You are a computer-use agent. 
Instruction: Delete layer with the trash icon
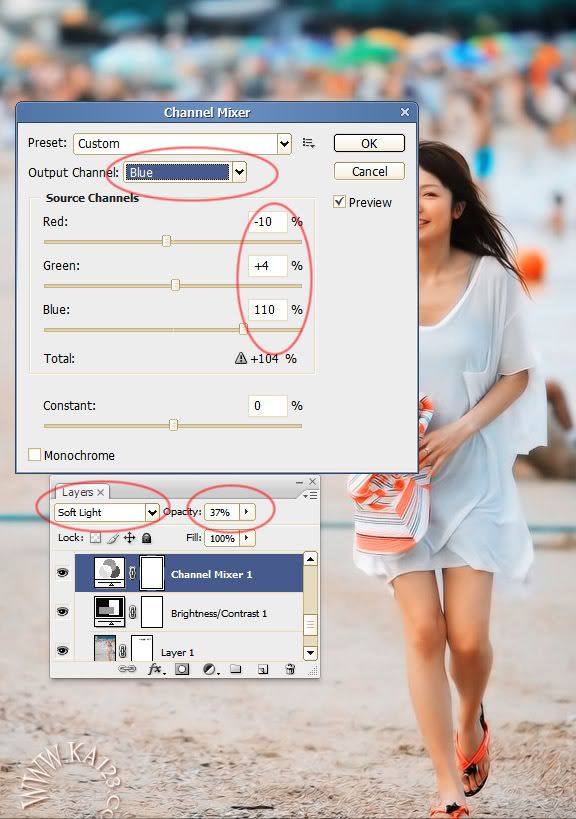[x=290, y=669]
